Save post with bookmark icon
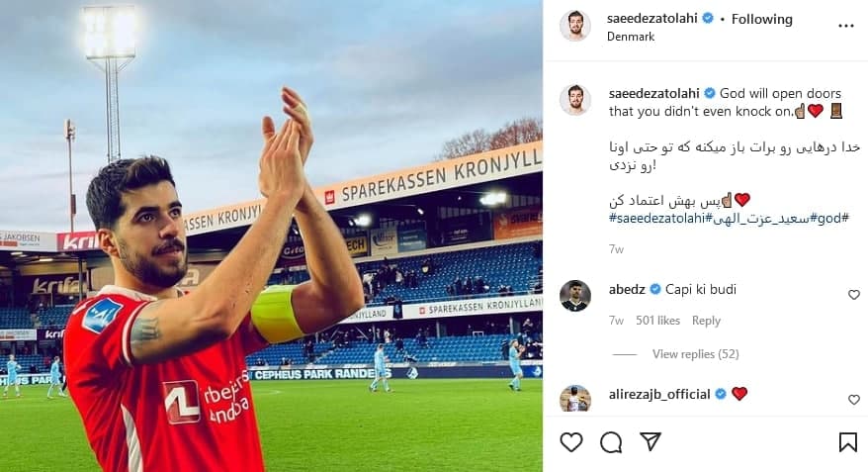 click(847, 442)
